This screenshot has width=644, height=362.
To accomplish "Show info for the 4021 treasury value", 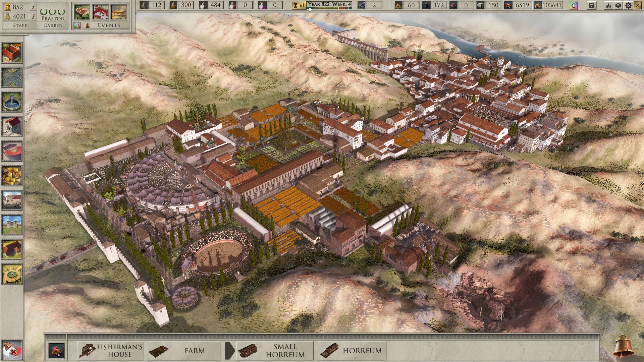I will point(33,16).
